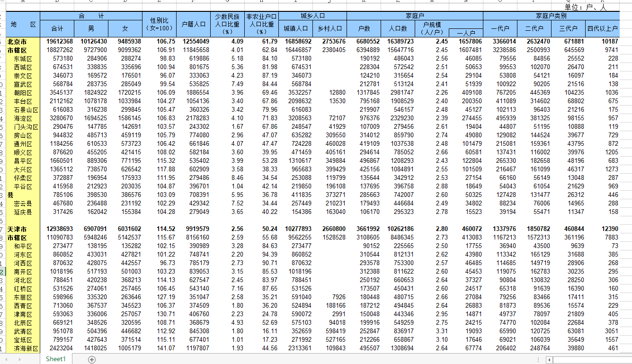Select the 河西区 row label
The width and height of the screenshot is (632, 364).
23,263
